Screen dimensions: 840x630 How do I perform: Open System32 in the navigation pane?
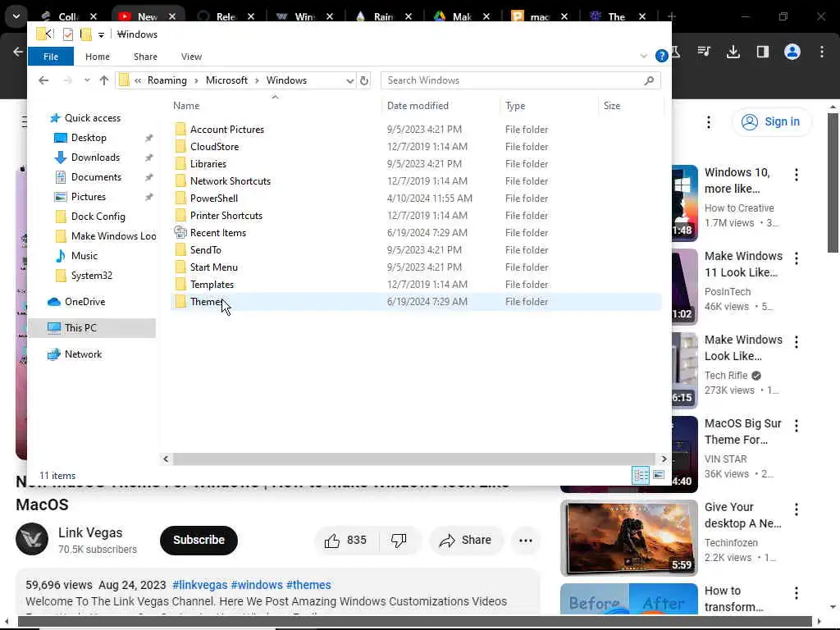pyautogui.click(x=92, y=276)
